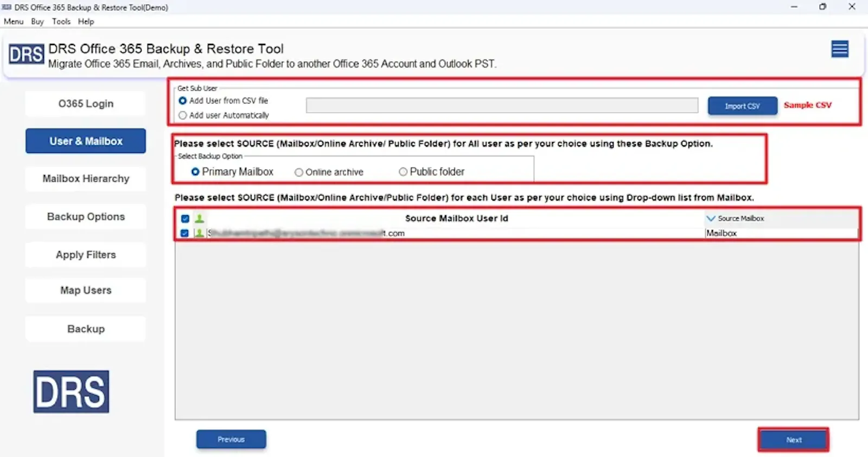868x457 pixels.
Task: Open the Tools menu
Action: point(61,22)
